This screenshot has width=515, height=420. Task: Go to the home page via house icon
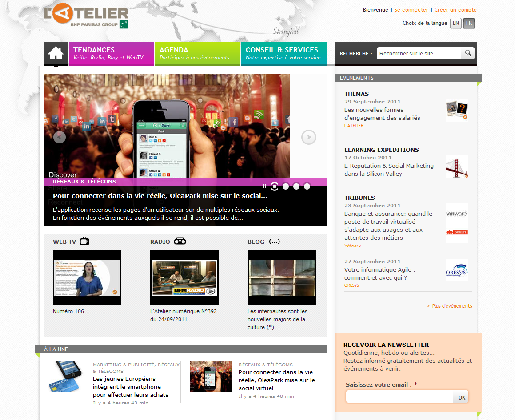(56, 53)
